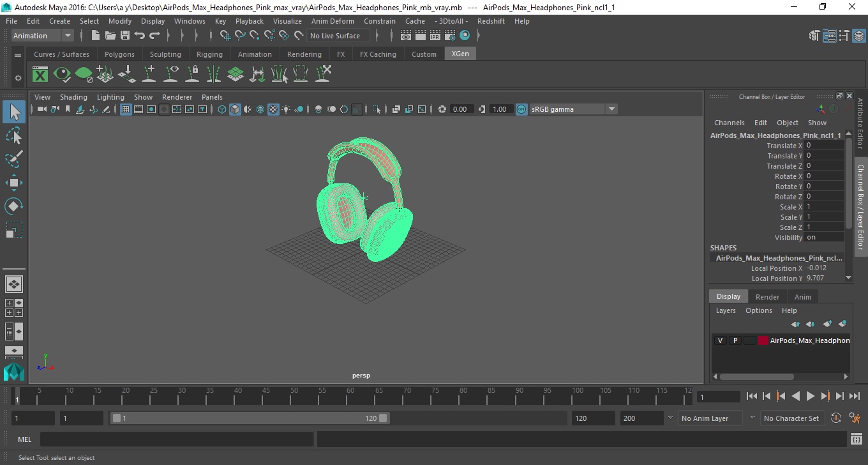Viewport: 868px width, 465px height.
Task: Open the Layers menu in layer editor
Action: pyautogui.click(x=726, y=310)
